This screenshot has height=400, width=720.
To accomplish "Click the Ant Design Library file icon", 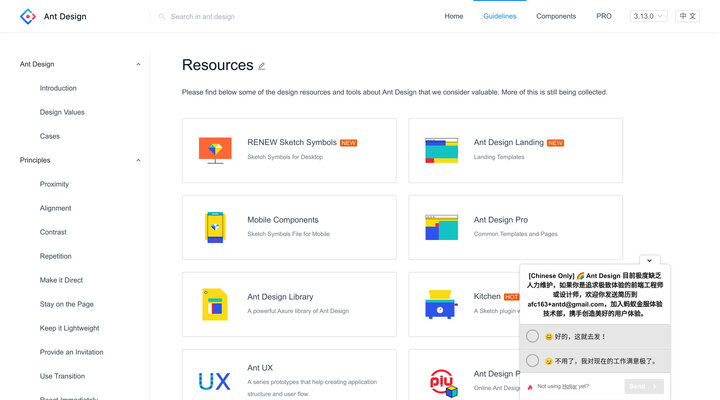I will coord(215,304).
